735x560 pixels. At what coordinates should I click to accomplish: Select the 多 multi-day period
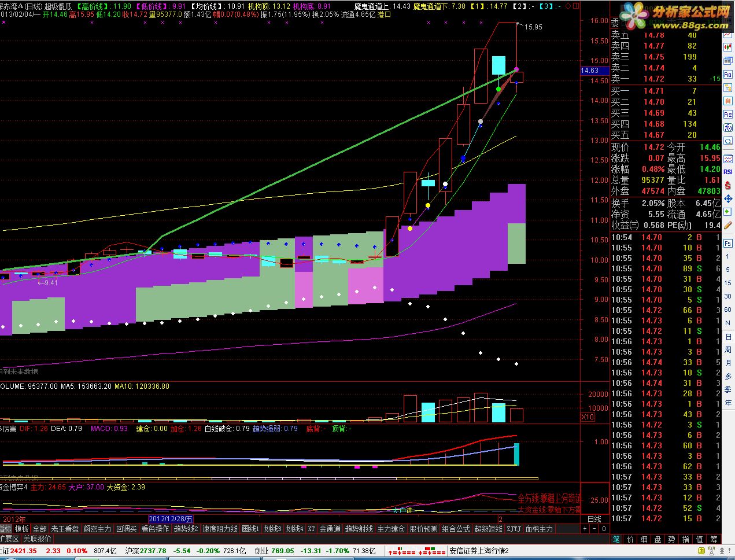[x=728, y=376]
